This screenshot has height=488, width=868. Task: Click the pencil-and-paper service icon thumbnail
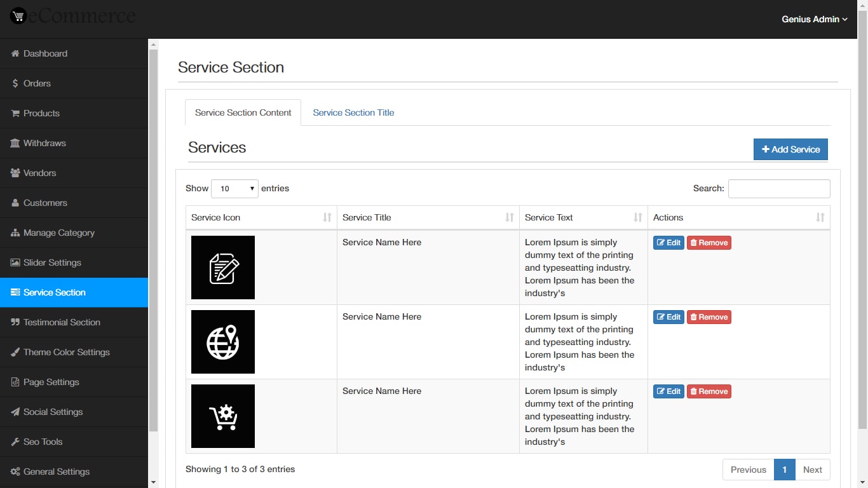(222, 267)
